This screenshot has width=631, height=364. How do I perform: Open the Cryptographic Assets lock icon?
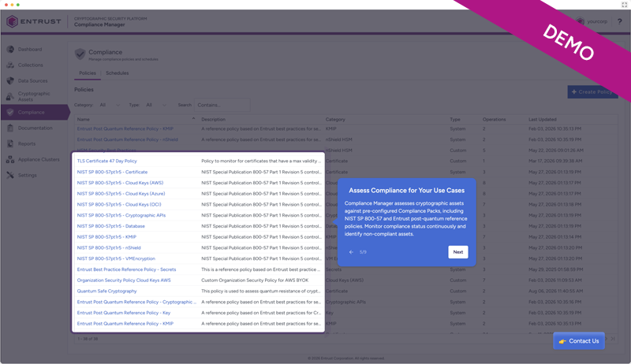tap(10, 96)
